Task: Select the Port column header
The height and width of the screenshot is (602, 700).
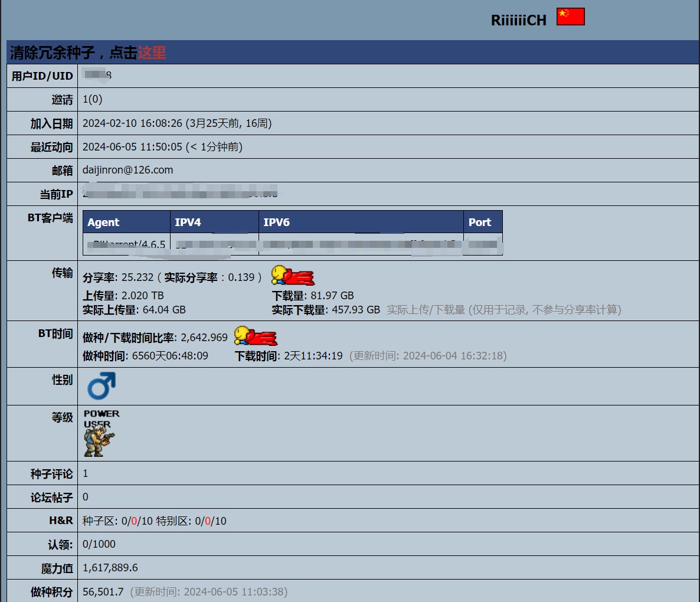Action: click(479, 223)
